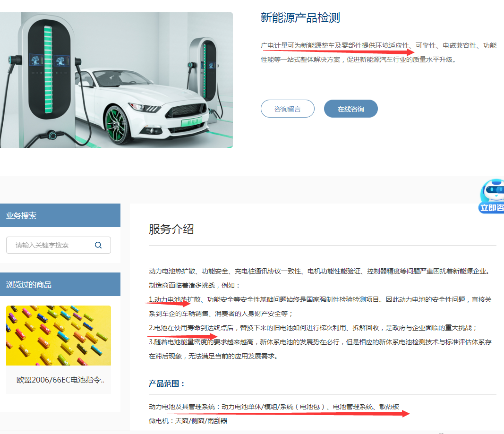The image size is (504, 434).
Task: Click the 新能源产品检测 title
Action: click(x=300, y=18)
